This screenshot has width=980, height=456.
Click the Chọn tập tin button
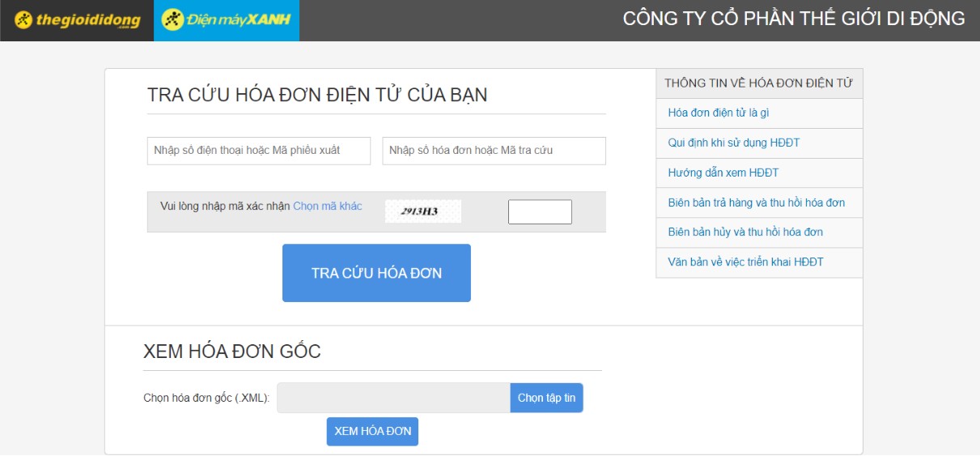(x=546, y=398)
